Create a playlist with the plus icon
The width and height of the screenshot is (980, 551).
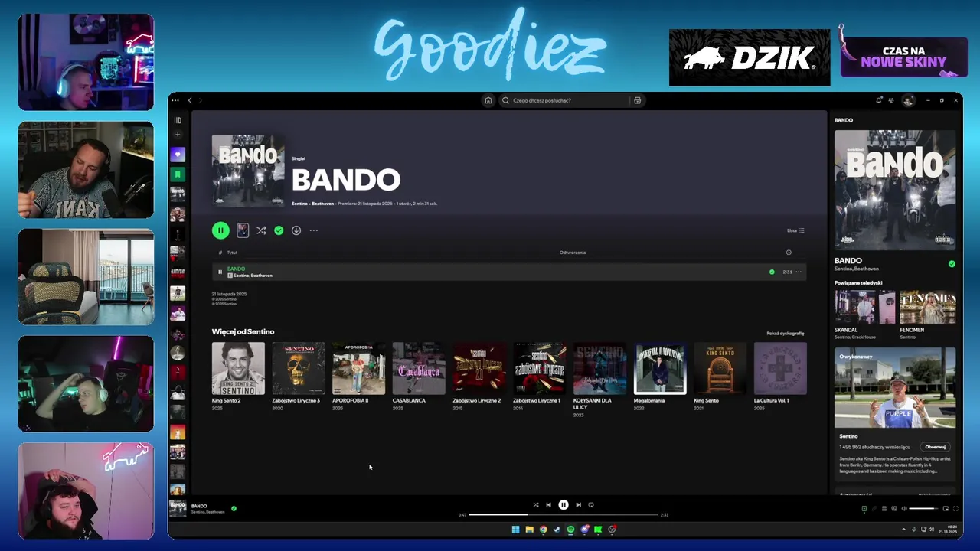(x=178, y=135)
